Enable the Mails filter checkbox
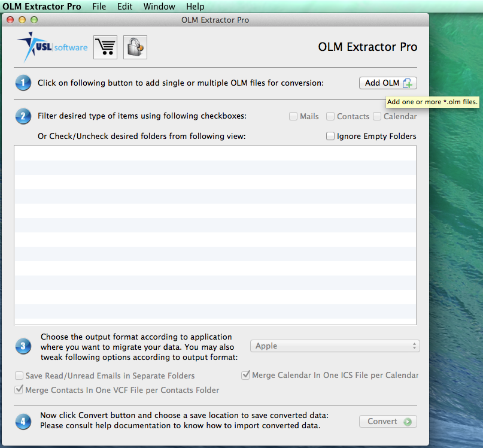Screen dimensions: 483x448 point(293,116)
